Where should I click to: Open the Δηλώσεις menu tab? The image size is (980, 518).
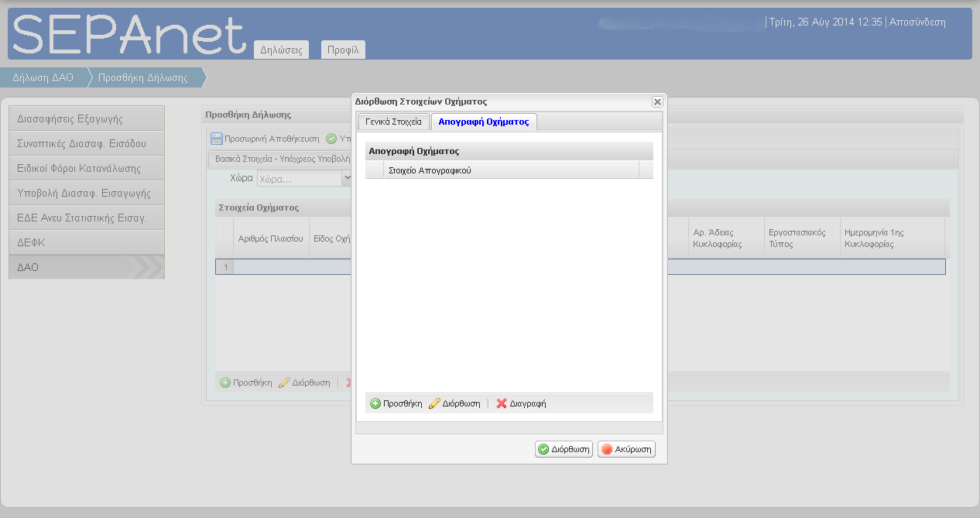coord(281,50)
